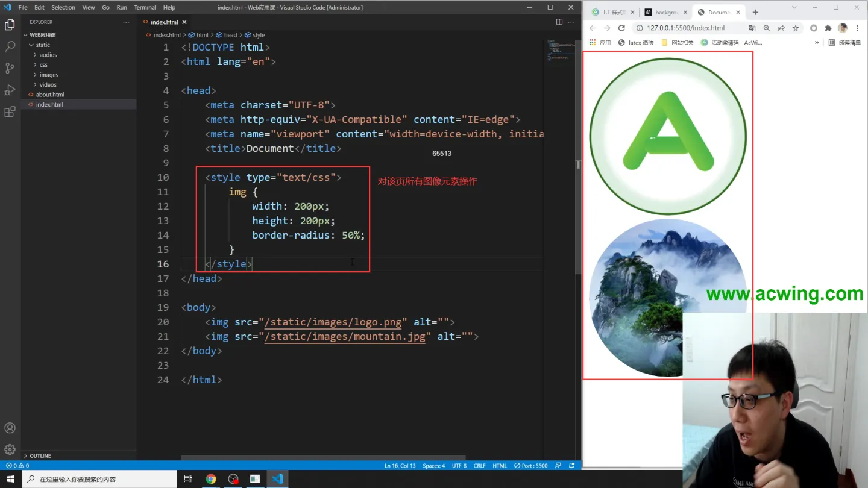Click the Chrome profile avatar picture

842,28
